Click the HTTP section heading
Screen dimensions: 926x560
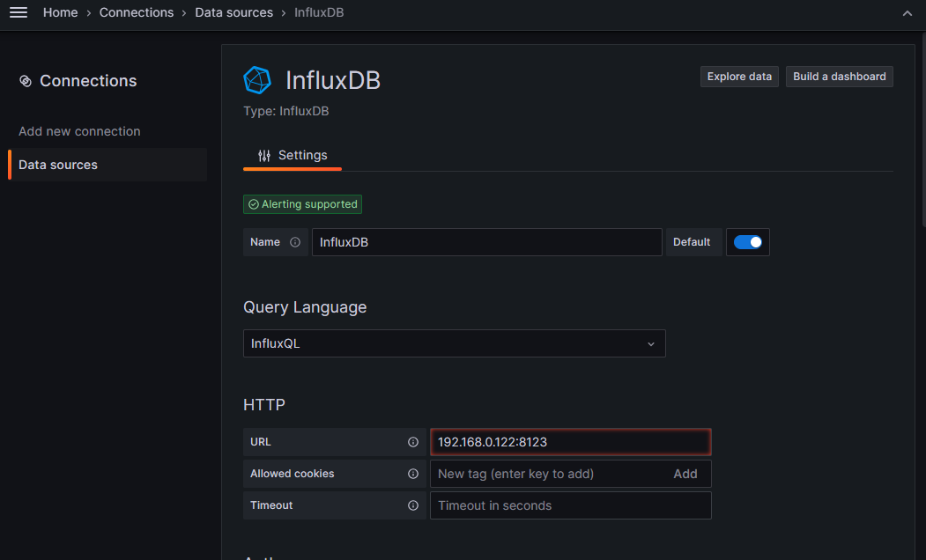point(264,405)
